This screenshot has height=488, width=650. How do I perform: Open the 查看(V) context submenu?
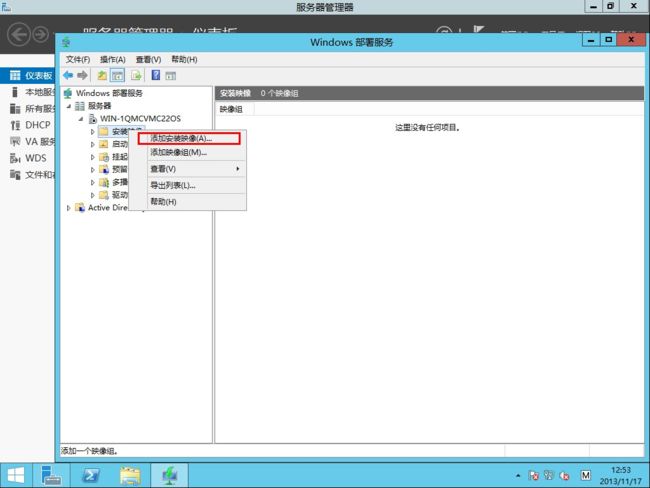188,169
